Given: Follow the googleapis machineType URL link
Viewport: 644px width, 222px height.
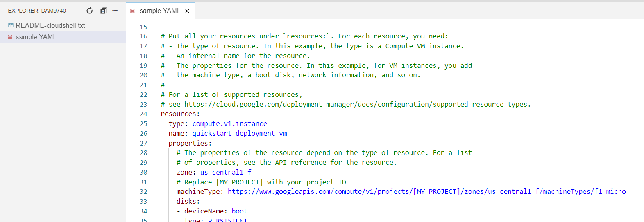Looking at the screenshot, I should pyautogui.click(x=426, y=191).
